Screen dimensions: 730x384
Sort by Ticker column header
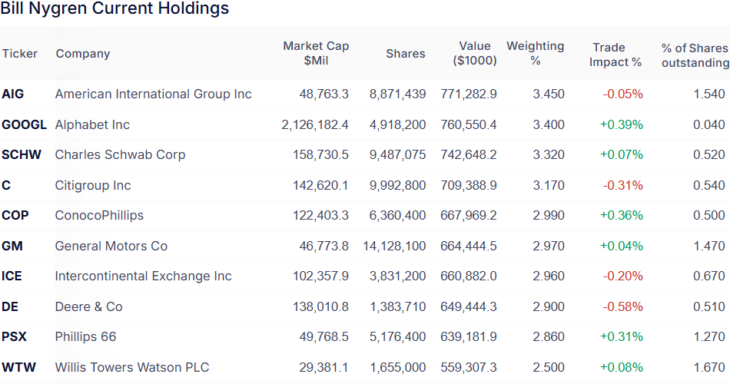click(20, 54)
